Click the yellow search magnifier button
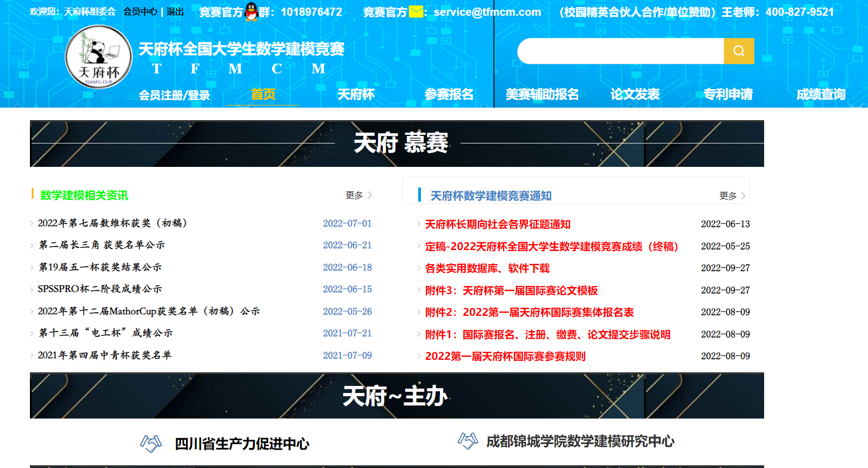 pyautogui.click(x=739, y=51)
